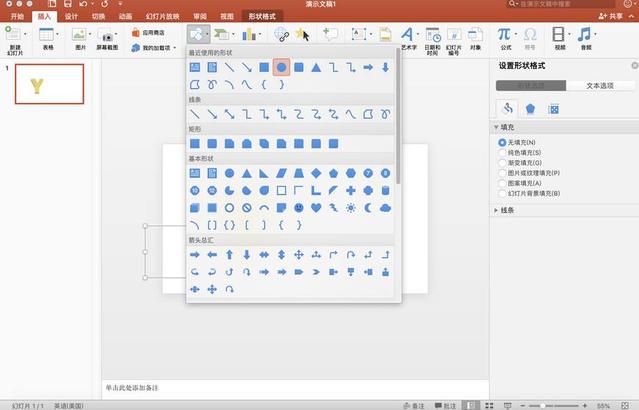Open the 表格 table dropdown
639x410 pixels.
pyautogui.click(x=57, y=34)
